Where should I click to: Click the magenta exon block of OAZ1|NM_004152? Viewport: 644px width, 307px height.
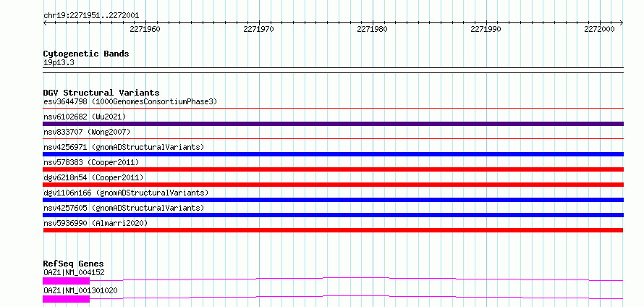pyautogui.click(x=66, y=281)
